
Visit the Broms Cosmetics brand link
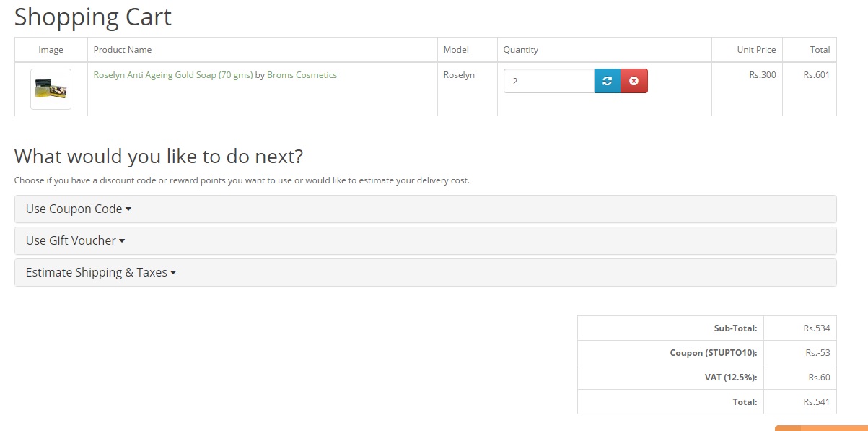[x=302, y=75]
